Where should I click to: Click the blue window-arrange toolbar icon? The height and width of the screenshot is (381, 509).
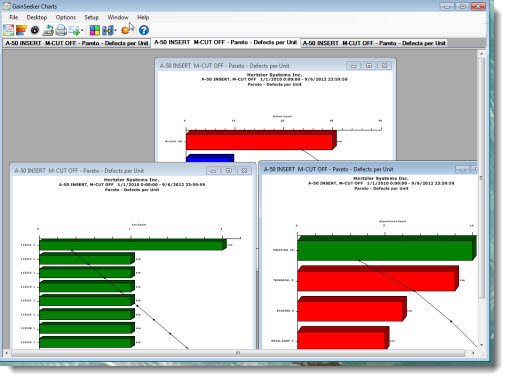(x=107, y=30)
